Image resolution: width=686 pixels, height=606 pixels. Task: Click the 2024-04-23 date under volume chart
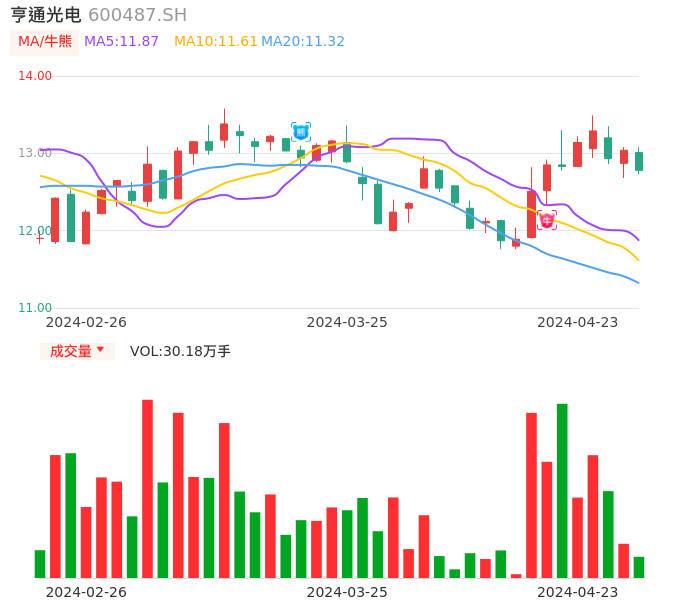578,591
